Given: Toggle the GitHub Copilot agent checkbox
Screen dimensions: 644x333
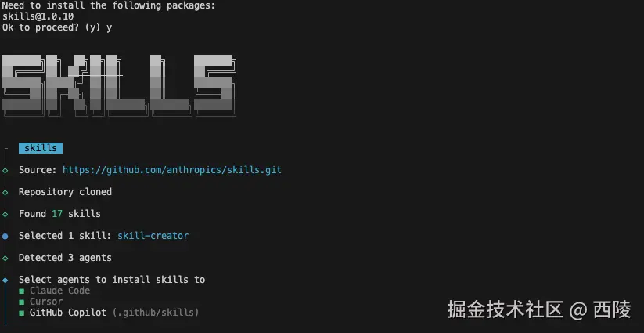Looking at the screenshot, I should point(21,313).
